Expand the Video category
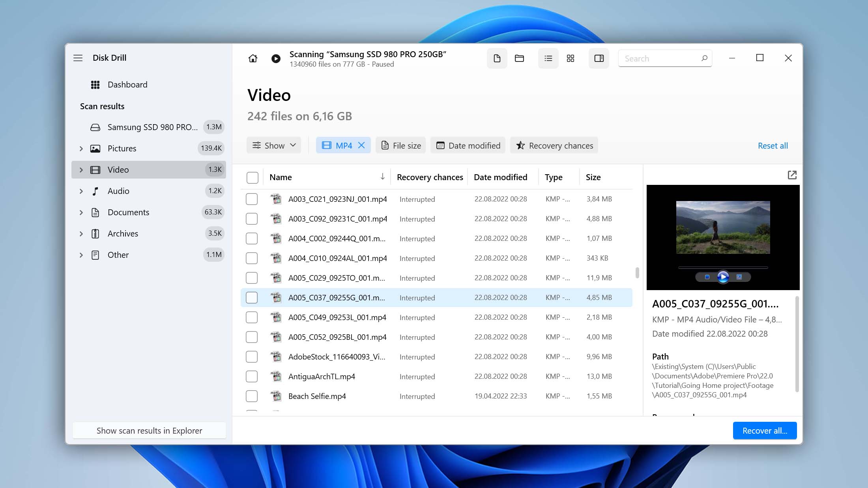 [81, 170]
